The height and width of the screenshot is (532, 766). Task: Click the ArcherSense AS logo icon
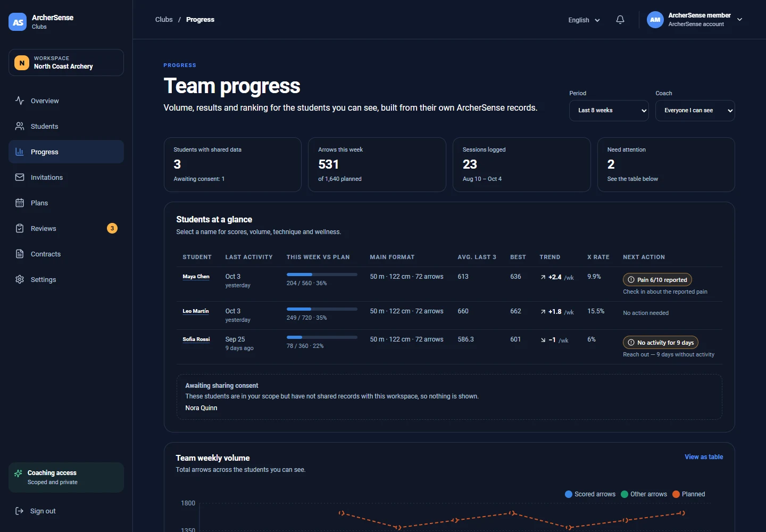18,22
